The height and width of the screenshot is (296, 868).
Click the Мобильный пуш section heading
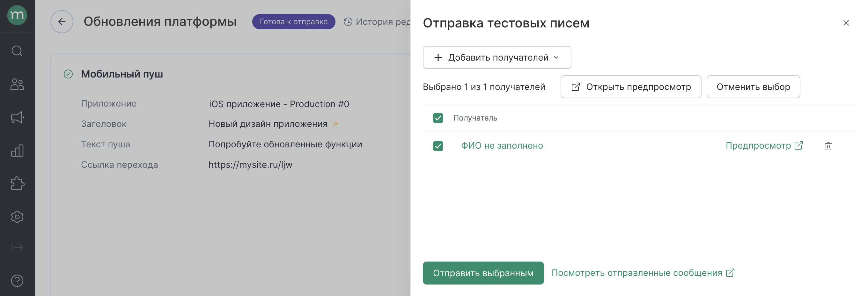(x=121, y=74)
